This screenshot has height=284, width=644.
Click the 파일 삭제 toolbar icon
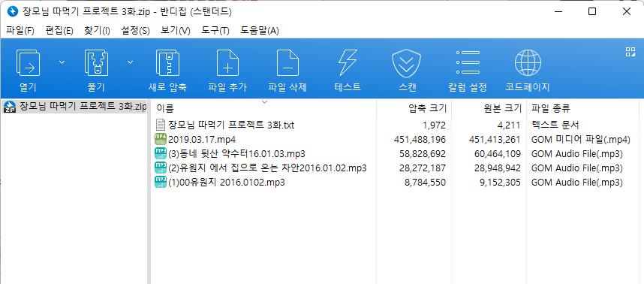(287, 63)
